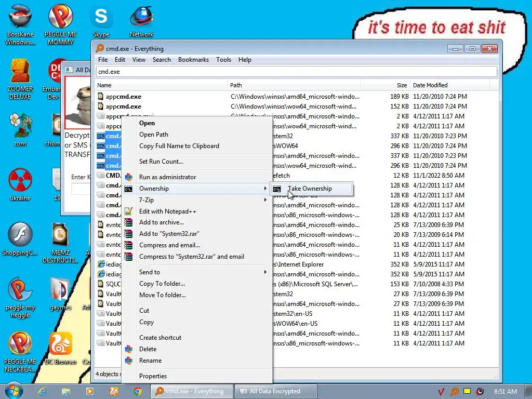Viewport: 532px width, 399px height.
Task: Select Run as administrator
Action: click(x=197, y=177)
